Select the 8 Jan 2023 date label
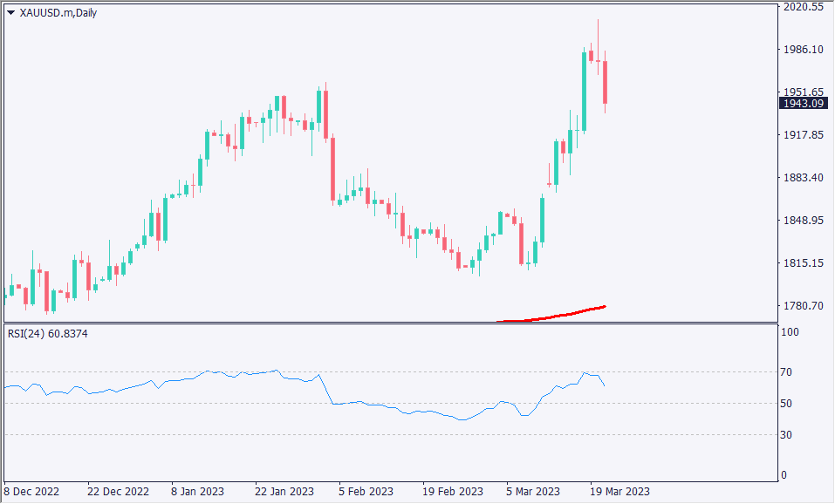 point(197,491)
